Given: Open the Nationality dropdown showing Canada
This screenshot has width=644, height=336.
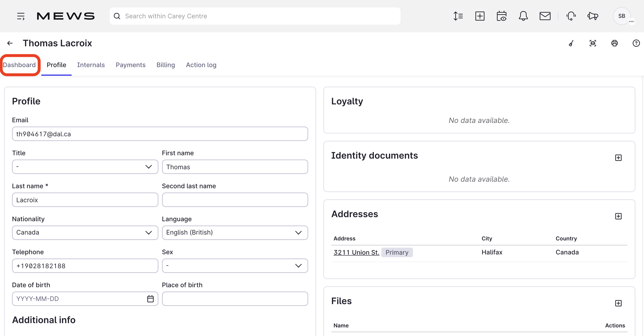Looking at the screenshot, I should click(x=85, y=233).
